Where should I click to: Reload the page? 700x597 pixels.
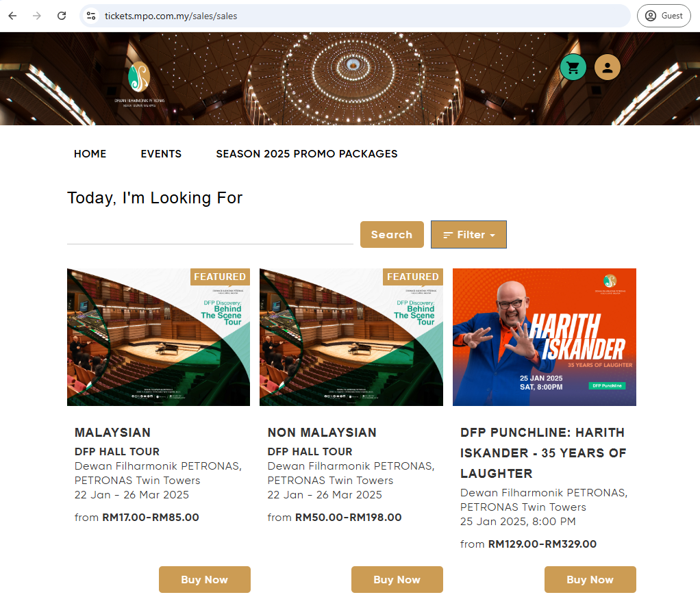62,16
